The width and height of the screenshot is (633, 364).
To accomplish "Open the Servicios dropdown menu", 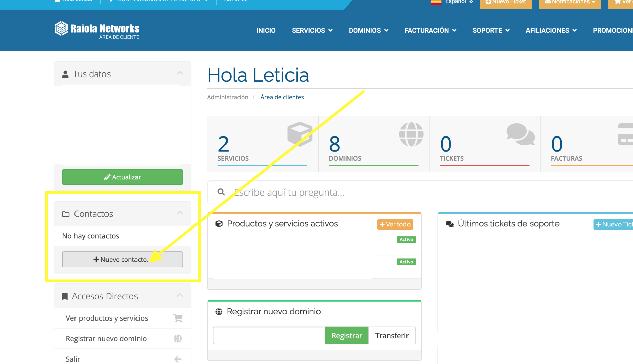I will tap(312, 30).
